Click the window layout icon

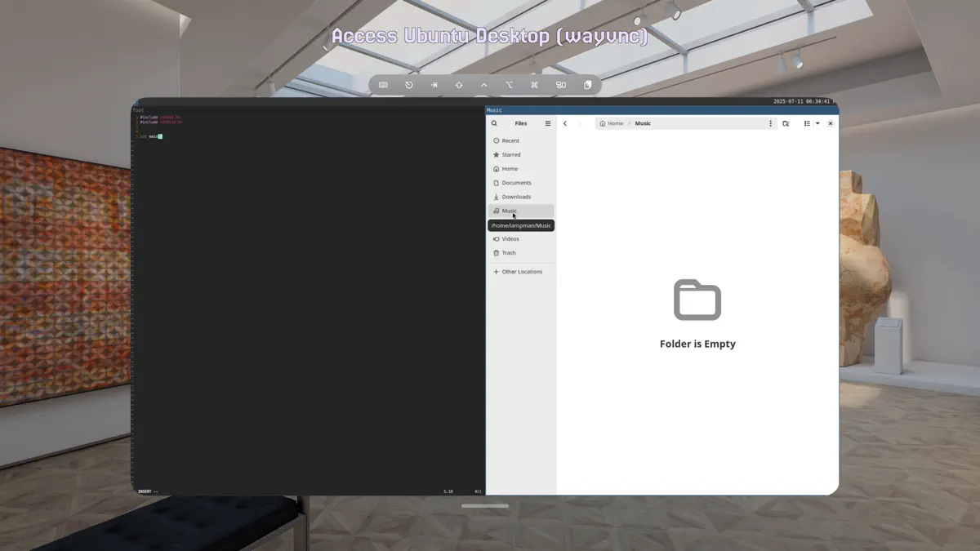click(561, 84)
